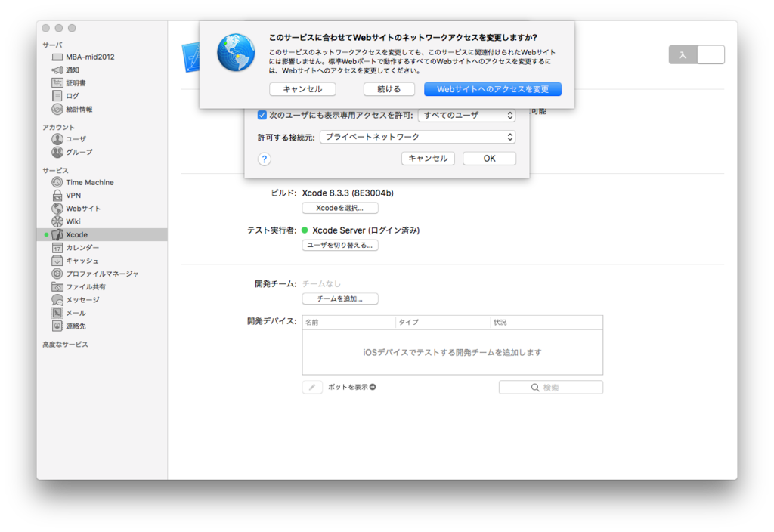Select the カレンダー service
774x532 pixels.
[81, 247]
